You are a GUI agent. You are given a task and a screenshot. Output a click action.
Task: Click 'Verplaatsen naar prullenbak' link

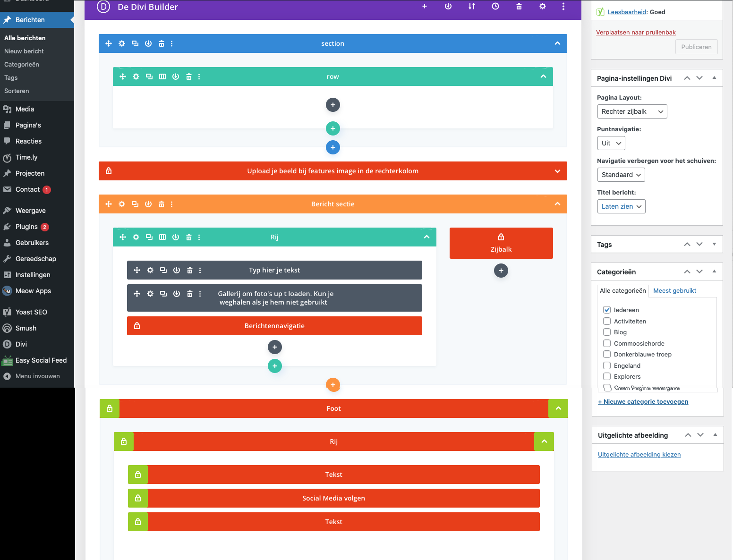click(635, 33)
